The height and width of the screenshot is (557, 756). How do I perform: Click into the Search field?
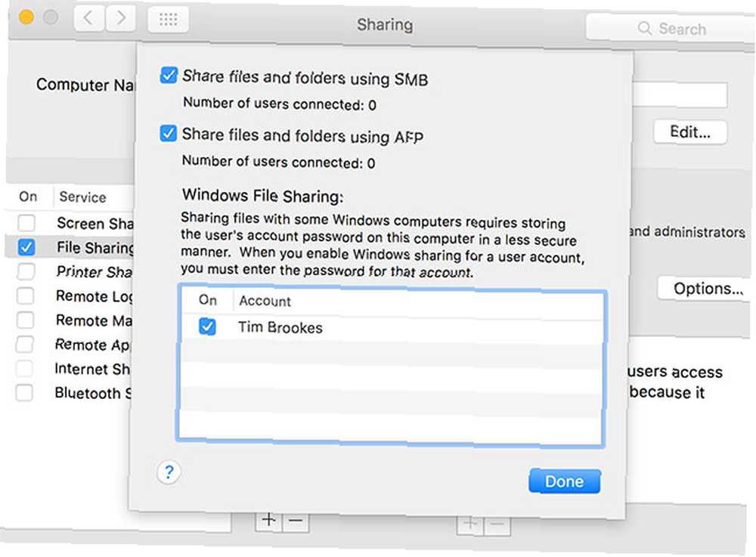[x=671, y=29]
